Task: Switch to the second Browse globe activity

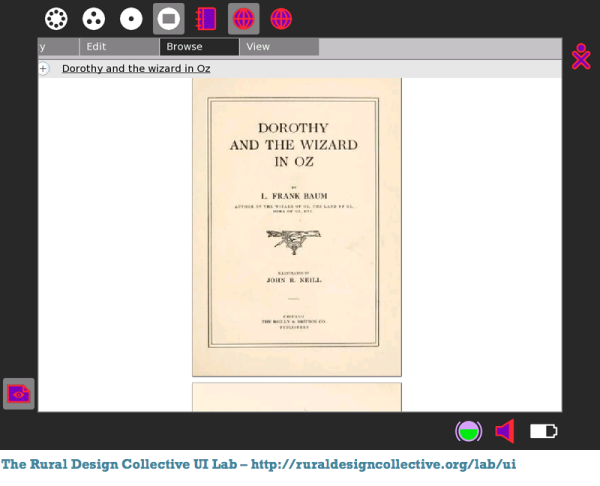Action: [x=281, y=19]
